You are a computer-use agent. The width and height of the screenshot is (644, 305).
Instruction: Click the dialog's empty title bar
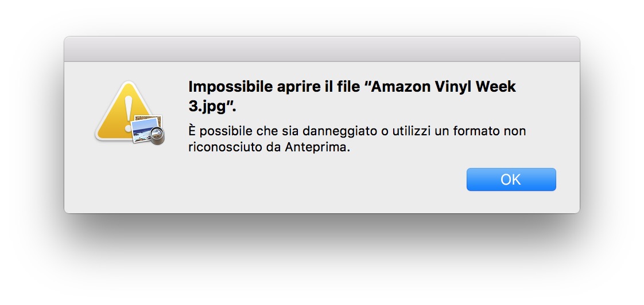321,49
